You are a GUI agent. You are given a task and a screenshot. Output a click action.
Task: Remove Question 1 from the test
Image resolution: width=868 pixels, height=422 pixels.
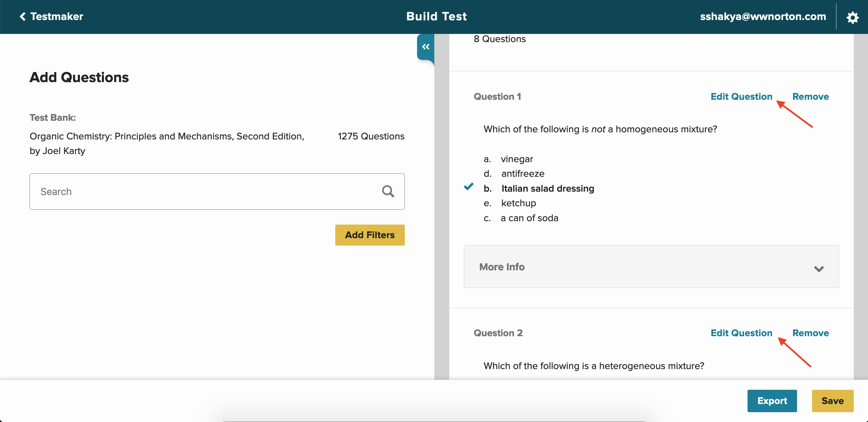[810, 97]
